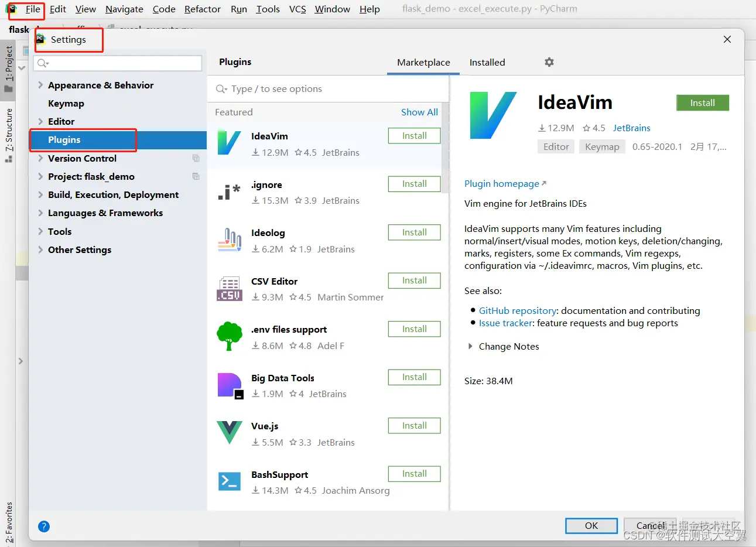Open the Help menu
This screenshot has height=547, width=756.
tap(370, 9)
